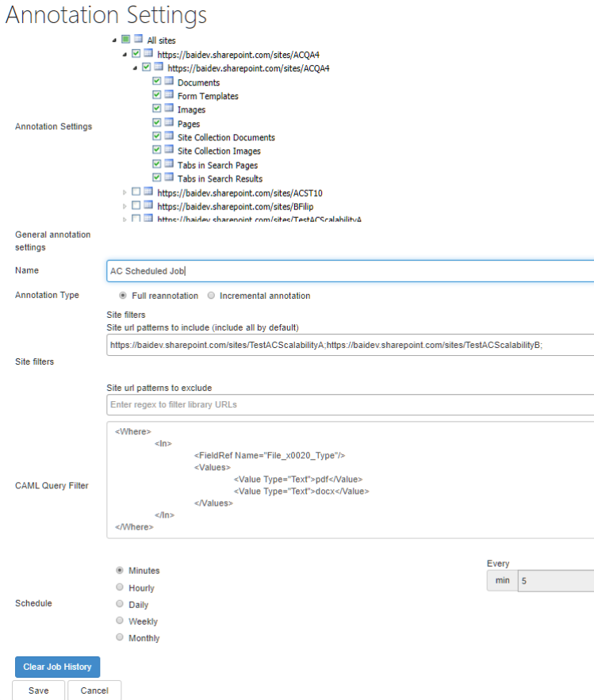Click the icon beside Site Collection Documents
Screen dimensions: 594x700
(x=168, y=136)
